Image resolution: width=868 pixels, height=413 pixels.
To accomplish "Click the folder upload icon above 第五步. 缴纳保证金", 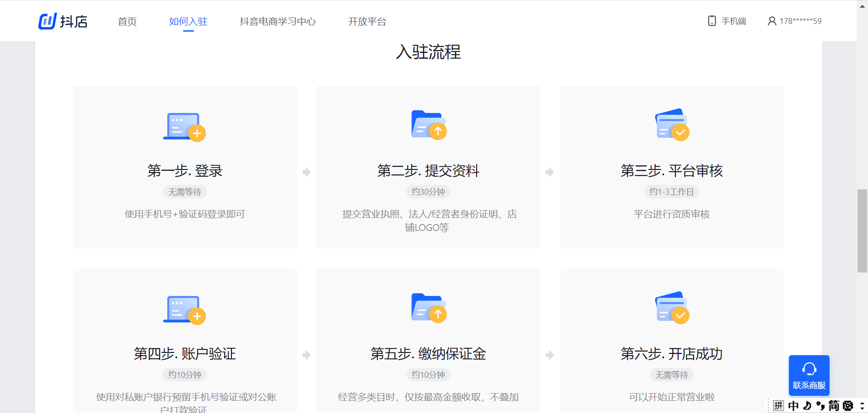I will pyautogui.click(x=429, y=308).
